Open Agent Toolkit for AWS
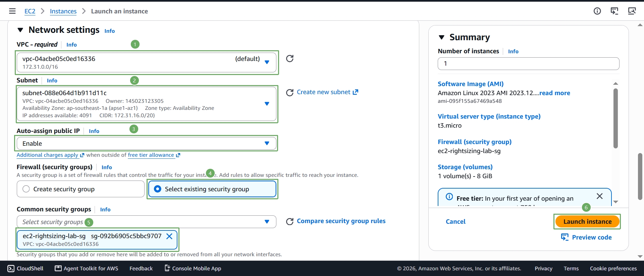Image resolution: width=644 pixels, height=276 pixels. click(x=87, y=268)
